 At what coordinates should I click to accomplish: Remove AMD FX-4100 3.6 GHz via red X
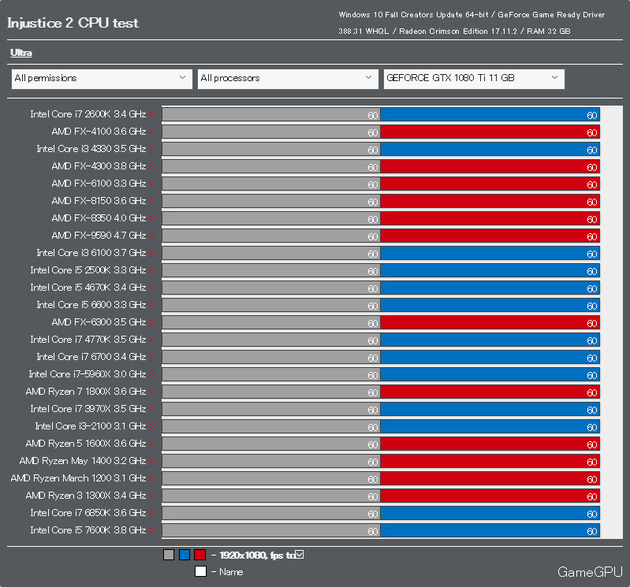152,132
